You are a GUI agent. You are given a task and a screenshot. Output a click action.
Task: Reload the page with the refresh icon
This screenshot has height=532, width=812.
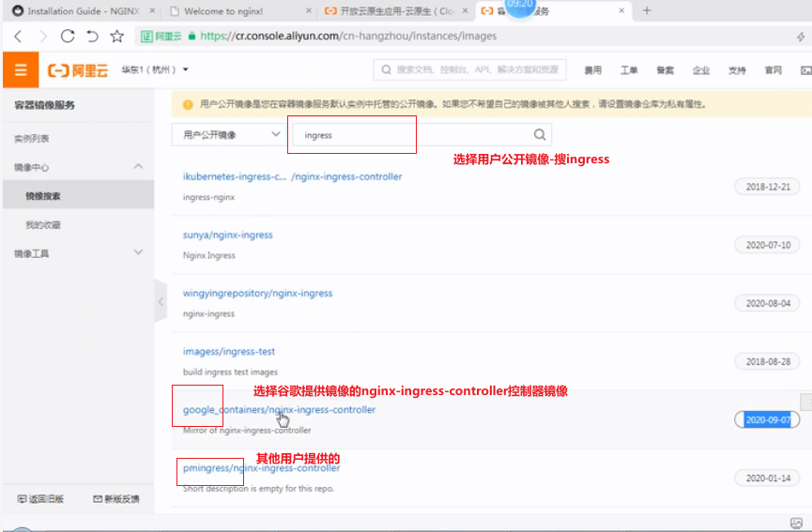coord(68,36)
